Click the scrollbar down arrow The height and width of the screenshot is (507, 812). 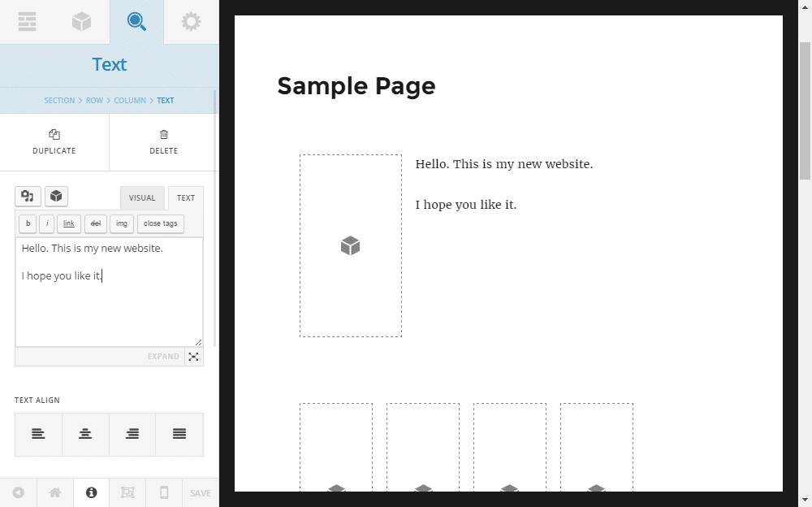(805, 500)
